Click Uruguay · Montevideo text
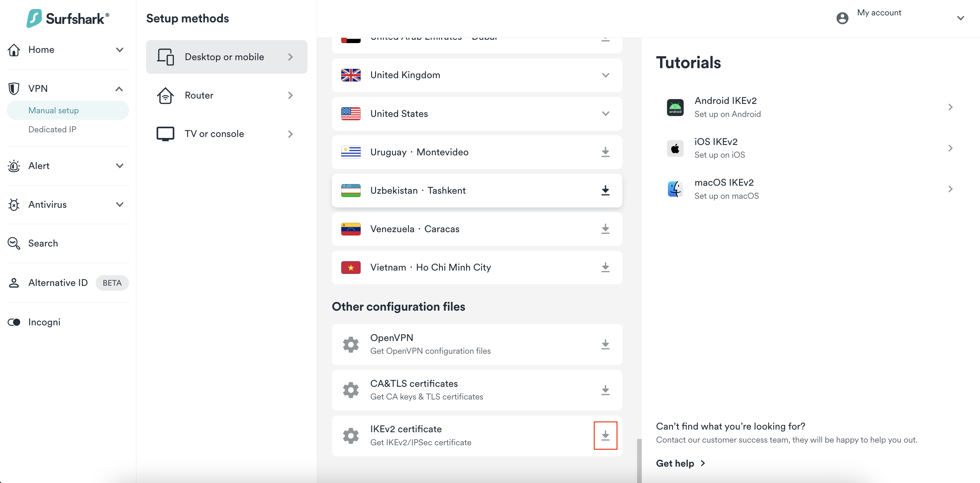Viewport: 980px width, 483px height. [419, 152]
